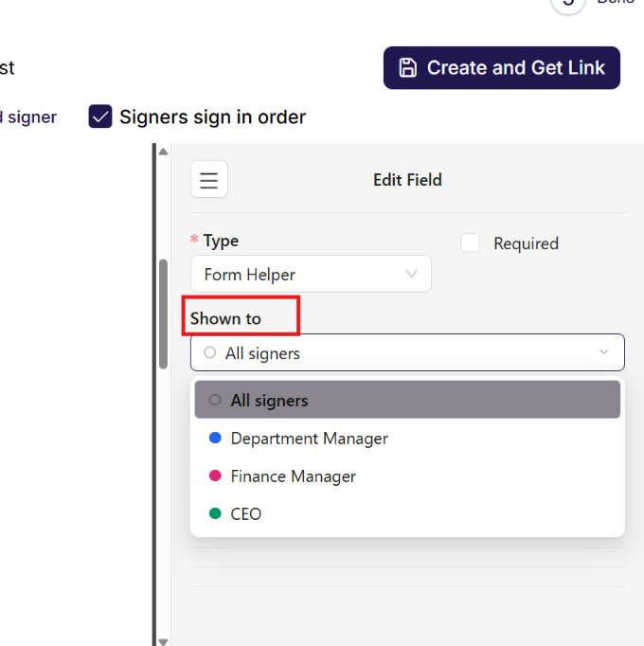Enable the Required checkbox
The width and height of the screenshot is (644, 646).
[x=470, y=243]
